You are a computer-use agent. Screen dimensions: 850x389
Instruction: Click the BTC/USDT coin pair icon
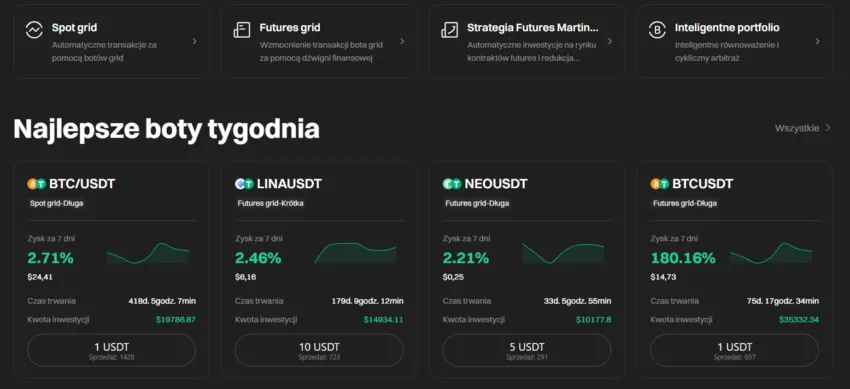[x=37, y=184]
